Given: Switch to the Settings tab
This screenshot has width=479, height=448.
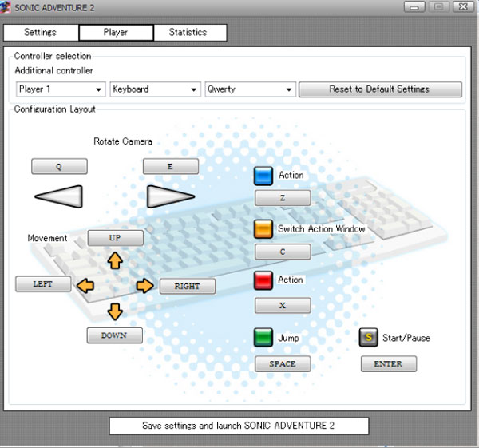Looking at the screenshot, I should (41, 33).
